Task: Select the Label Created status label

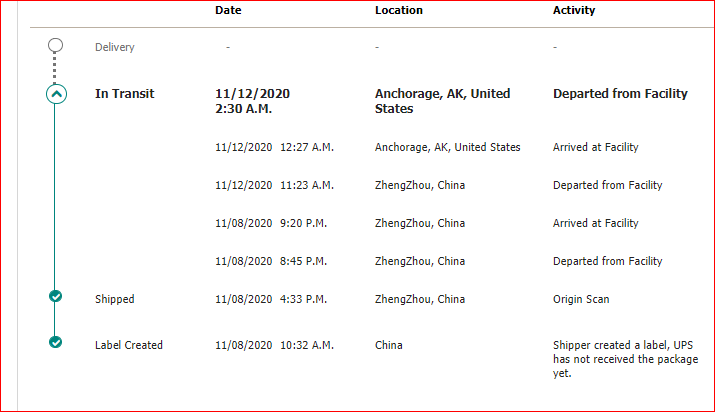Action: [x=128, y=345]
